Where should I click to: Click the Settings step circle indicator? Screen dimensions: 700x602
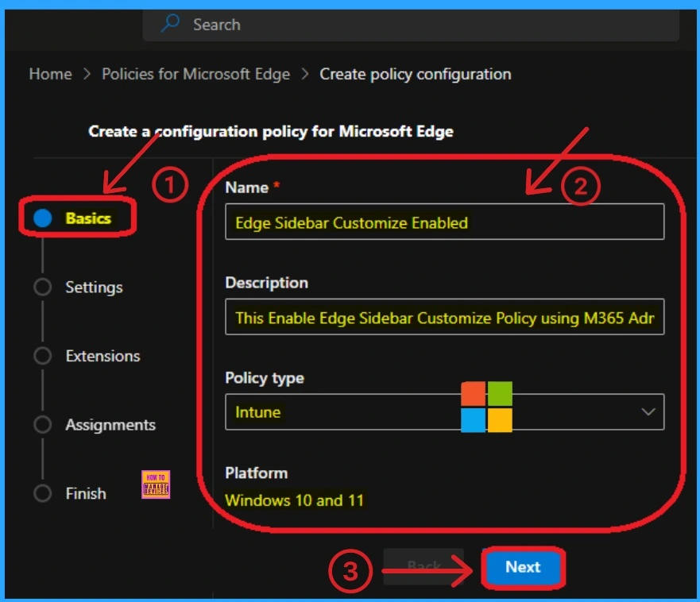[43, 287]
